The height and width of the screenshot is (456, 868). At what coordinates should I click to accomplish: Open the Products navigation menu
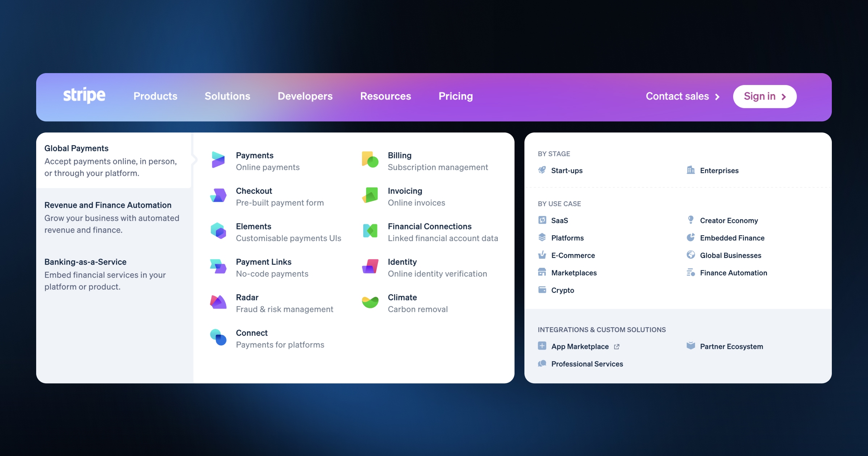[x=155, y=96]
